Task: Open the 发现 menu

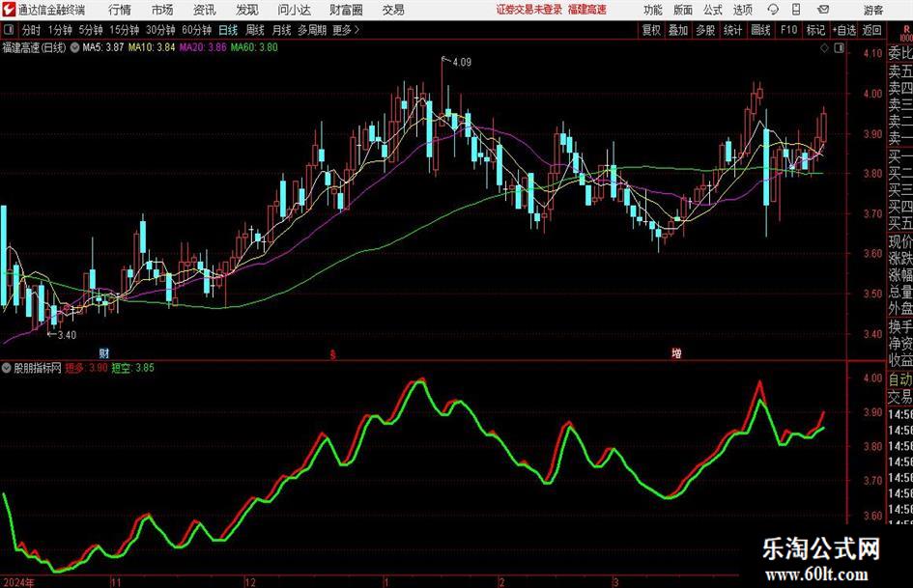Action: (247, 10)
